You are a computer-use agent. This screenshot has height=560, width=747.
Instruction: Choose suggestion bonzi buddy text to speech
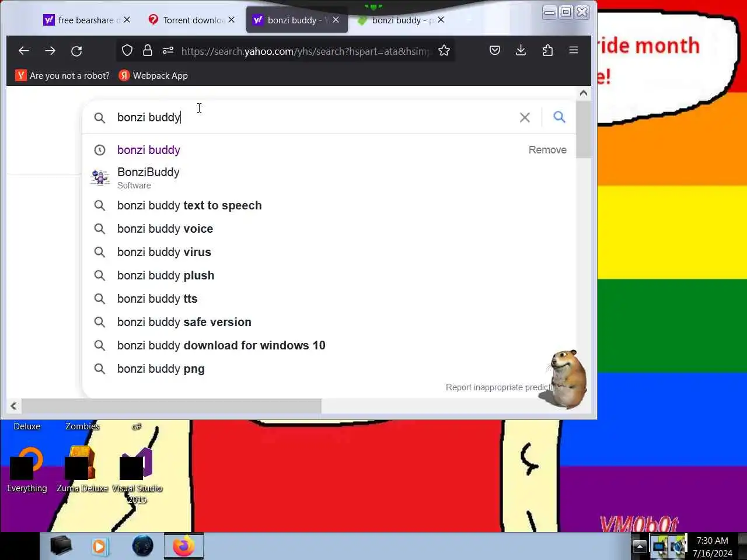tap(329, 205)
